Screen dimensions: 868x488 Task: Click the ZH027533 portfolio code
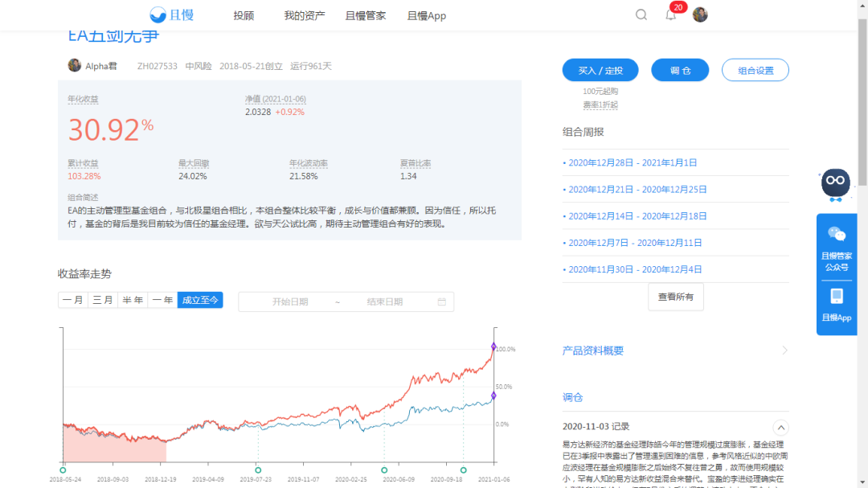(158, 66)
